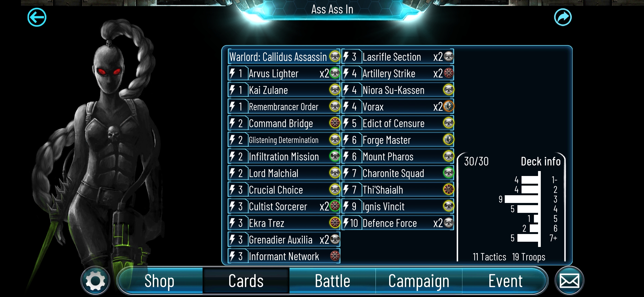
Task: Select the Arvus Lighter card entry
Action: [x=284, y=73]
